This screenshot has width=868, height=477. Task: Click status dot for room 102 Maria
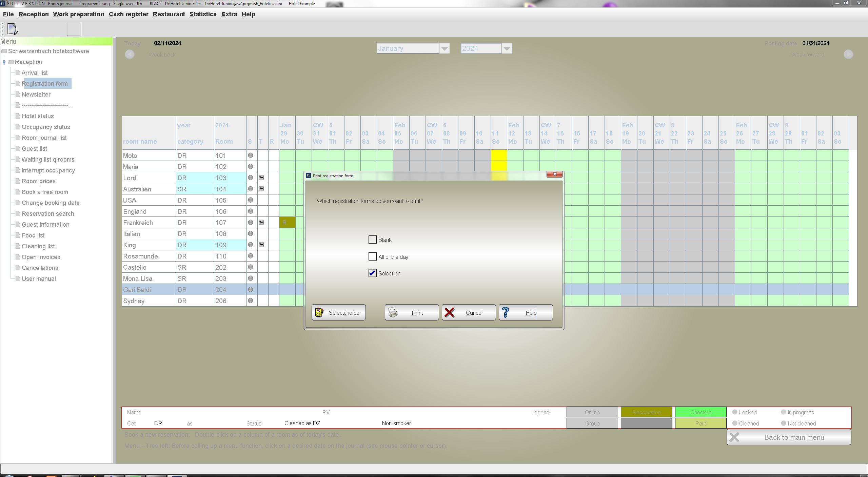(251, 166)
